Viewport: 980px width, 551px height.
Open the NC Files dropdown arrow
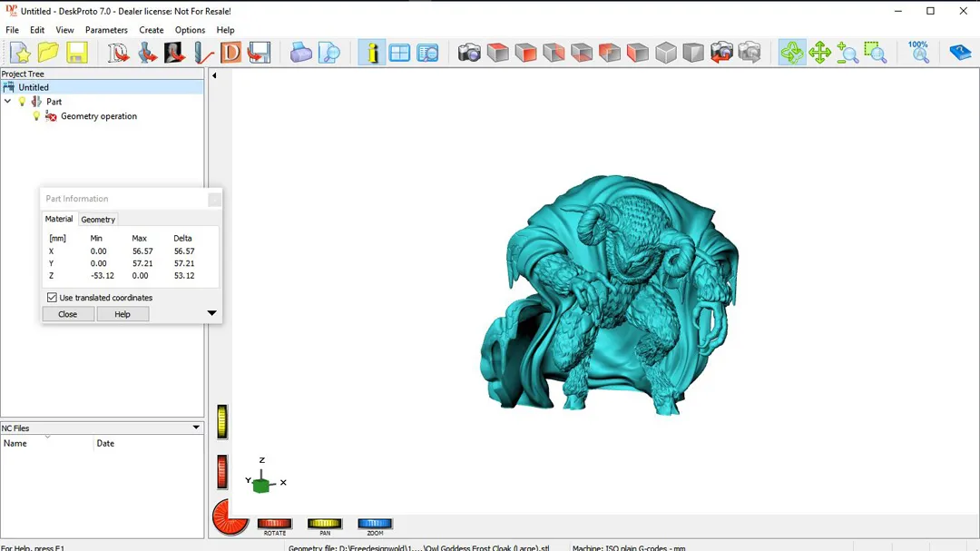(196, 428)
